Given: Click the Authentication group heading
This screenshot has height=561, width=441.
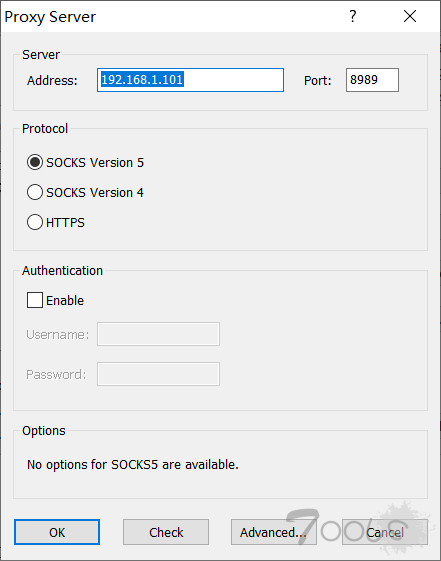Looking at the screenshot, I should tap(62, 270).
